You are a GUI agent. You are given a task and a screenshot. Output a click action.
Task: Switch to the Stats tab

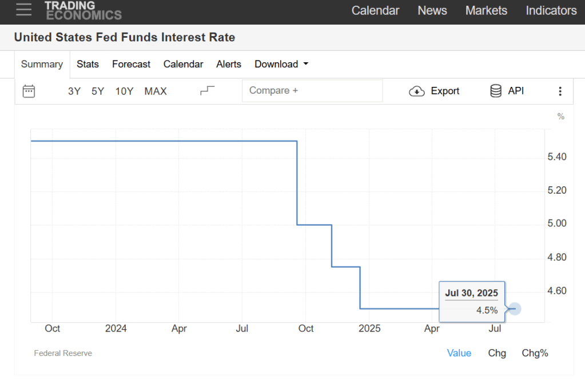(87, 64)
